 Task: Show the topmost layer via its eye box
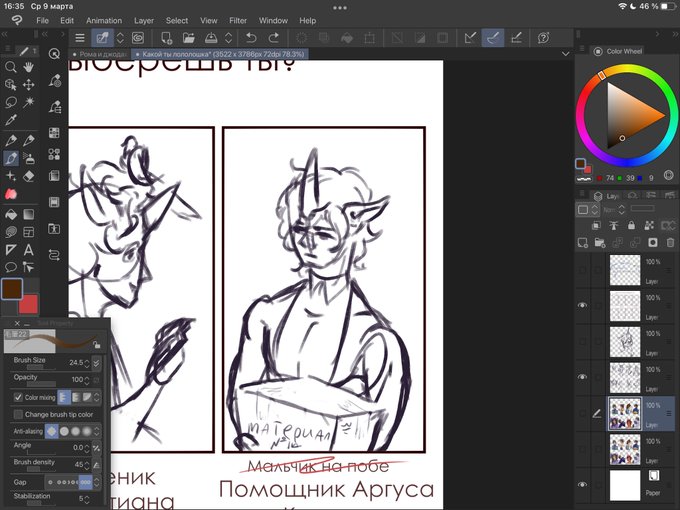point(582,270)
